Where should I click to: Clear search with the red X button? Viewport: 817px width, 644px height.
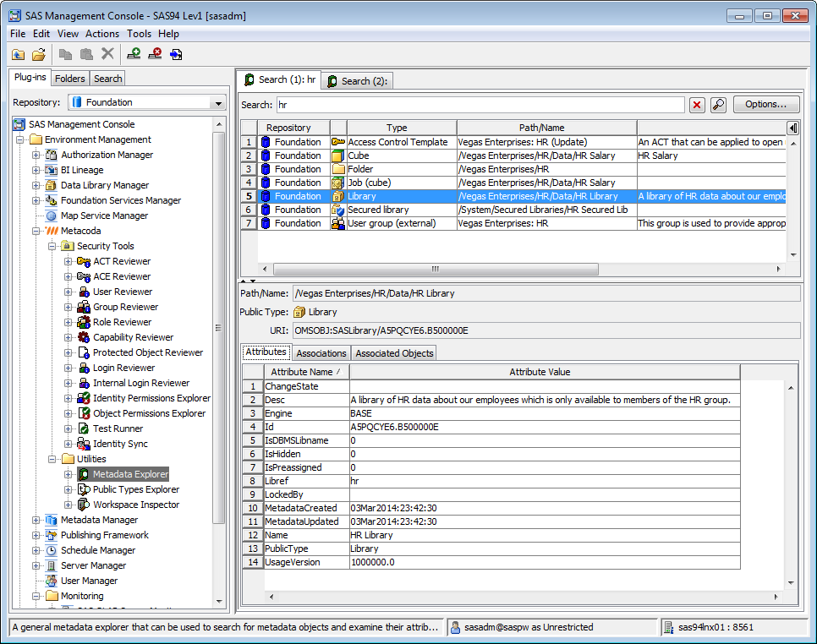click(x=697, y=105)
